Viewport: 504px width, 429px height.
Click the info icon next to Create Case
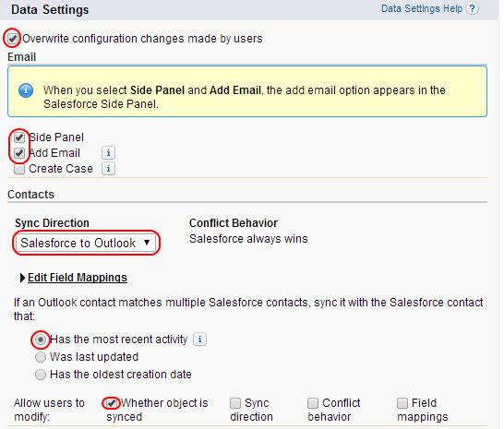(x=108, y=169)
